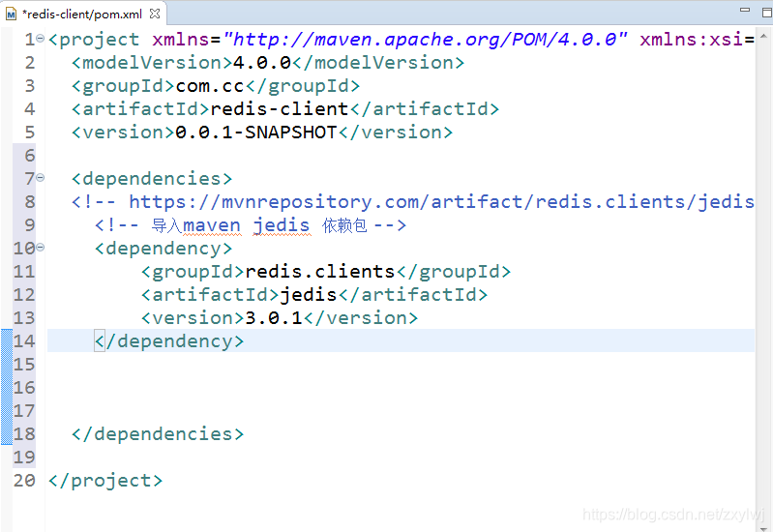Close the redis-client/pom.xml tab
This screenshot has height=532, width=773.
155,14
